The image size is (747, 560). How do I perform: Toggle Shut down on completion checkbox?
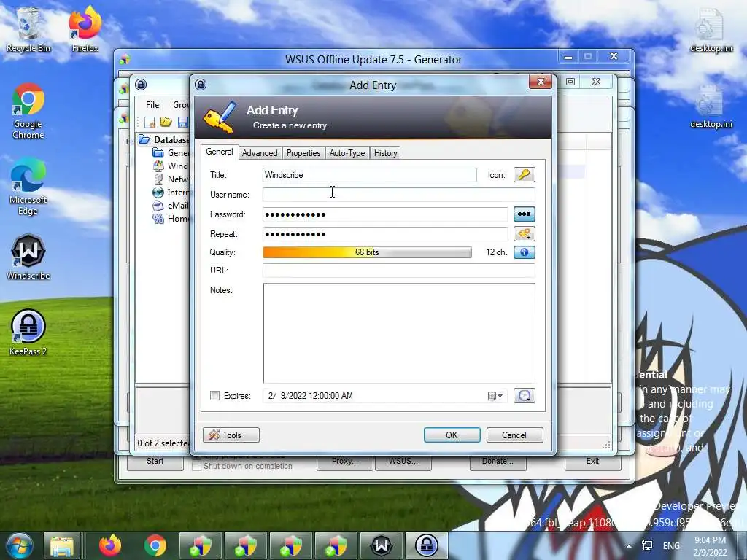[196, 466]
